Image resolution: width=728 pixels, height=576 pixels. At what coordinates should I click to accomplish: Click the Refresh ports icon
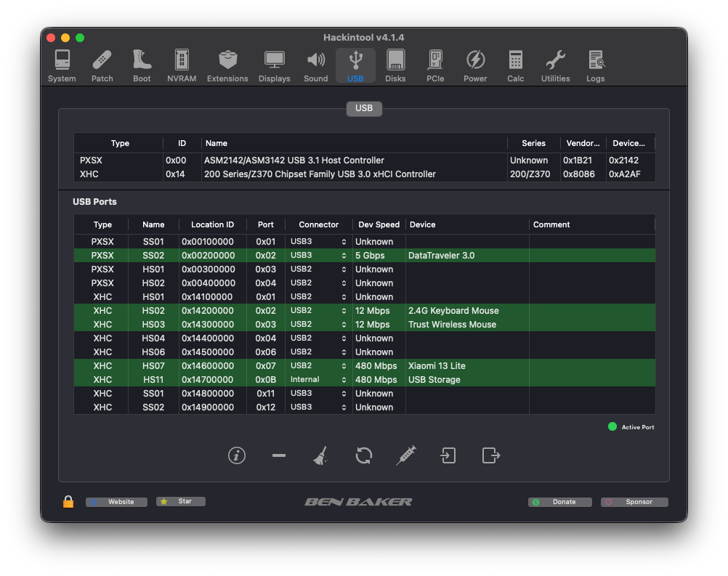(363, 455)
